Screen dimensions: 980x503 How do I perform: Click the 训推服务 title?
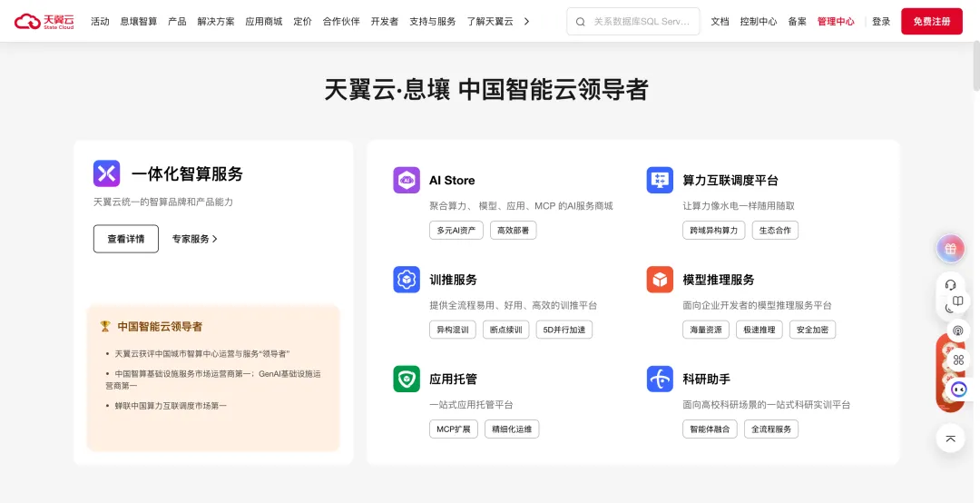point(453,280)
